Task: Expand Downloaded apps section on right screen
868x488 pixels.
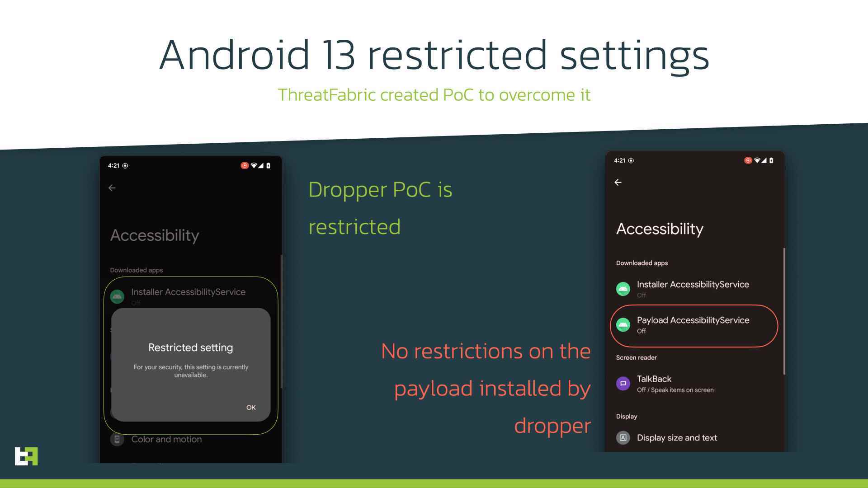Action: click(x=642, y=263)
